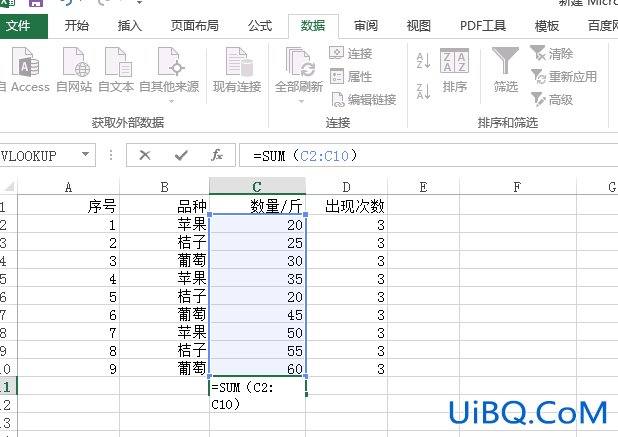Click the select-all corner triangle

9,186
